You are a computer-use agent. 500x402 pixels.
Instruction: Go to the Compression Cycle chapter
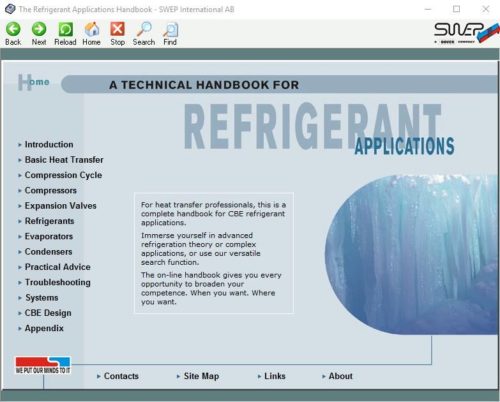(63, 175)
